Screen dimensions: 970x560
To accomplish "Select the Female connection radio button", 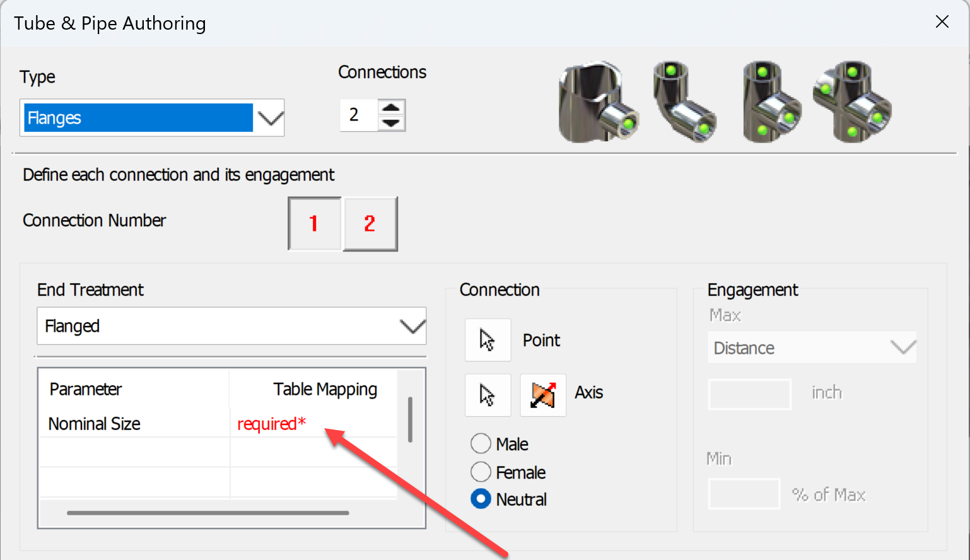I will [x=481, y=472].
